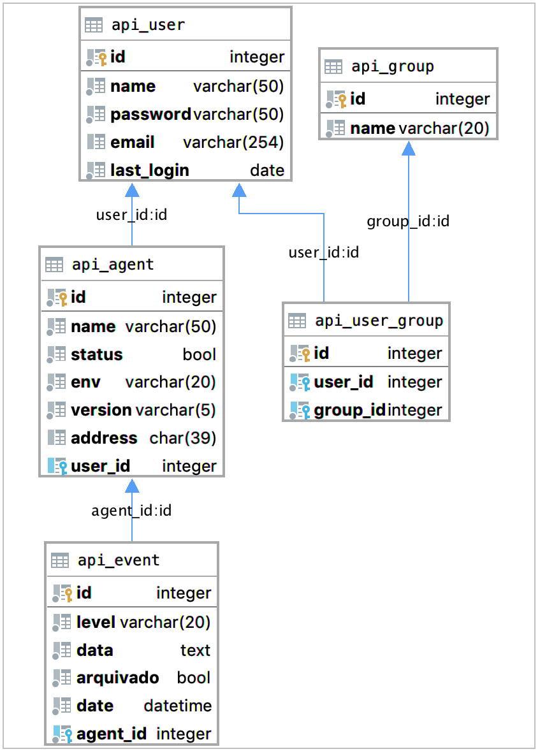Click the api_user_group table title

click(379, 321)
